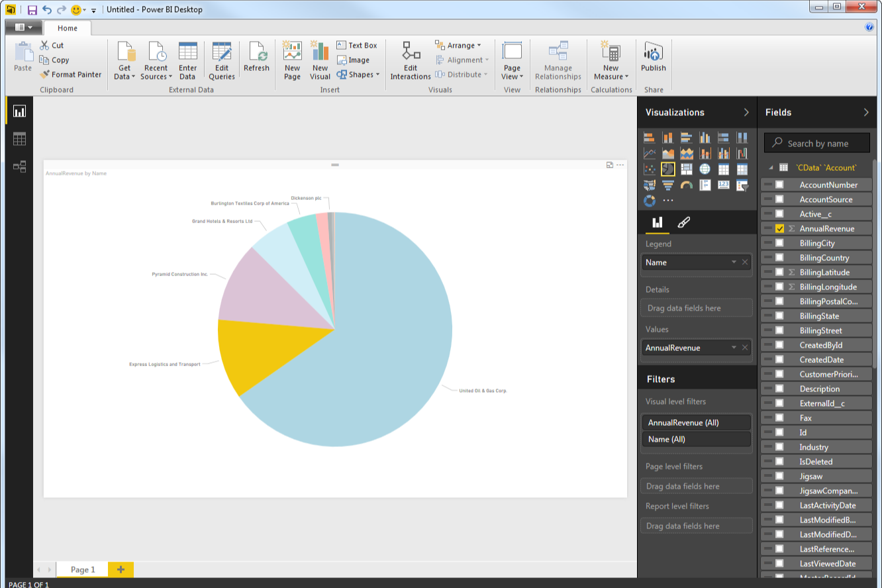Check the IsDeleted field checkbox
The width and height of the screenshot is (882, 588).
pos(779,462)
